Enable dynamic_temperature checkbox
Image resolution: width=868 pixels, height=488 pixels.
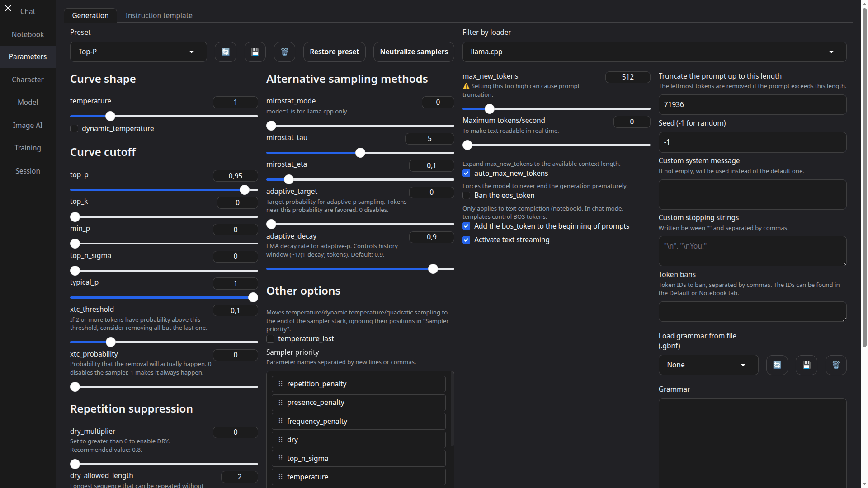point(74,129)
